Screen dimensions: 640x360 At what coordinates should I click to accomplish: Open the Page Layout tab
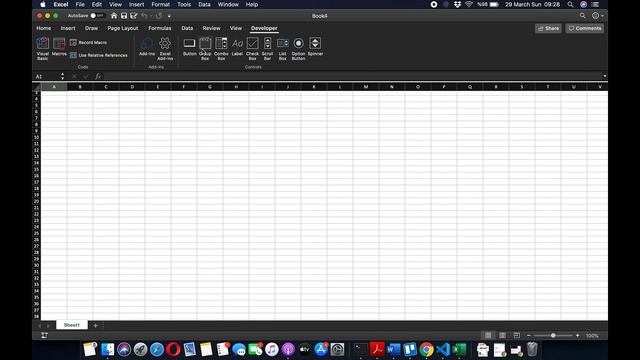123,28
